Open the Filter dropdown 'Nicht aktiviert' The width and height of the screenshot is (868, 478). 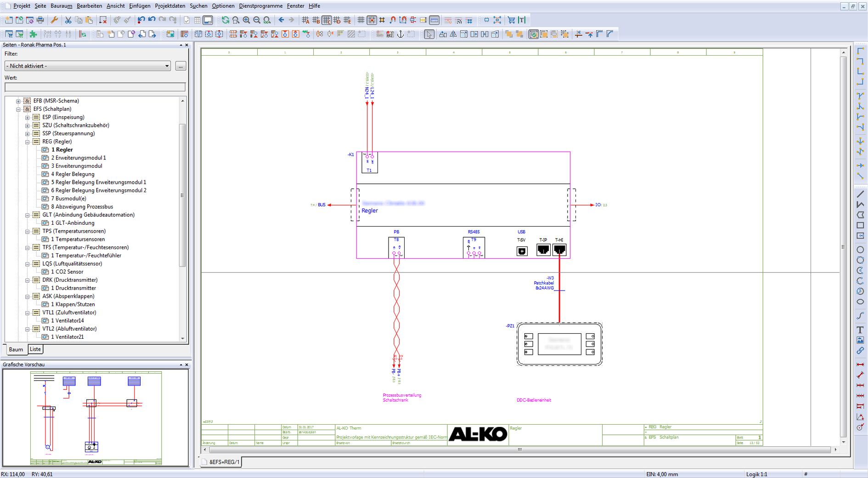[87, 66]
